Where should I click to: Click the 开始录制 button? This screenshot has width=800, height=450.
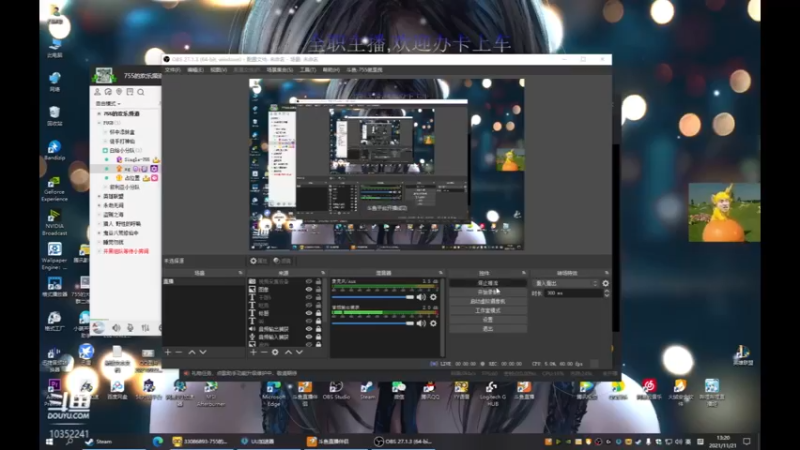point(488,292)
